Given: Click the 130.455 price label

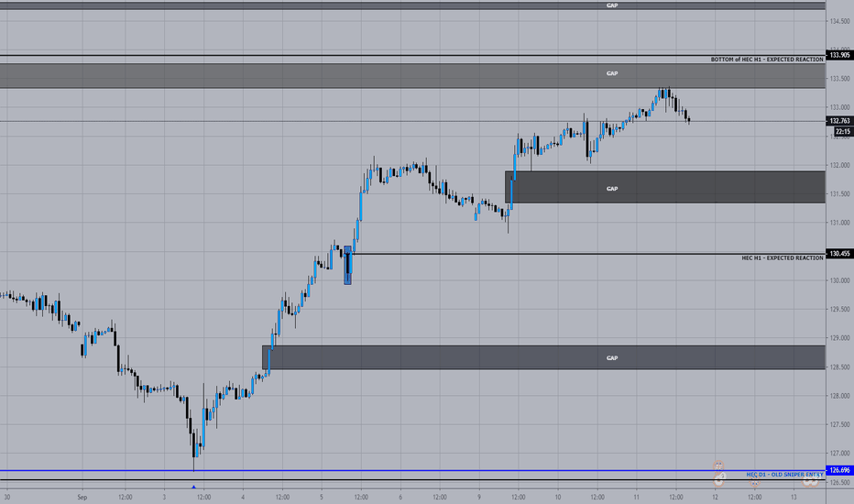Looking at the screenshot, I should click(839, 253).
